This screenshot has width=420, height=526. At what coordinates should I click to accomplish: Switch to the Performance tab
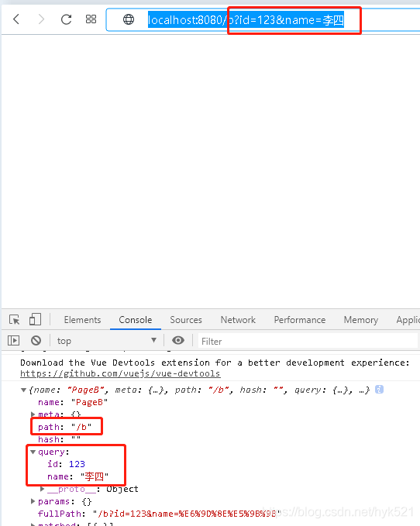click(x=300, y=320)
